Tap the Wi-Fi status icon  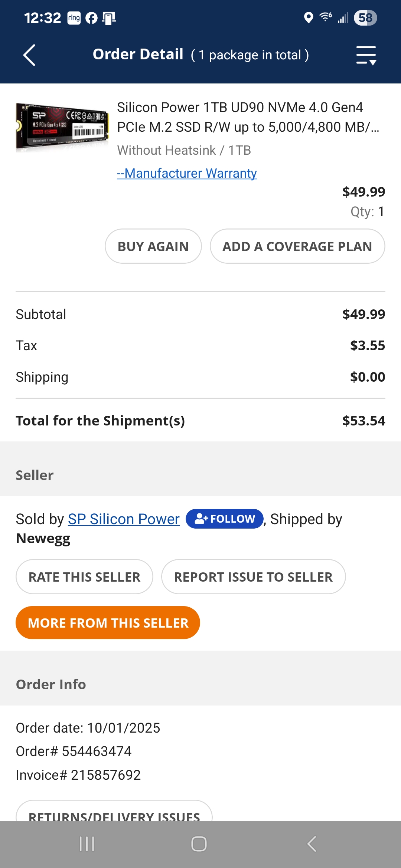pyautogui.click(x=326, y=17)
